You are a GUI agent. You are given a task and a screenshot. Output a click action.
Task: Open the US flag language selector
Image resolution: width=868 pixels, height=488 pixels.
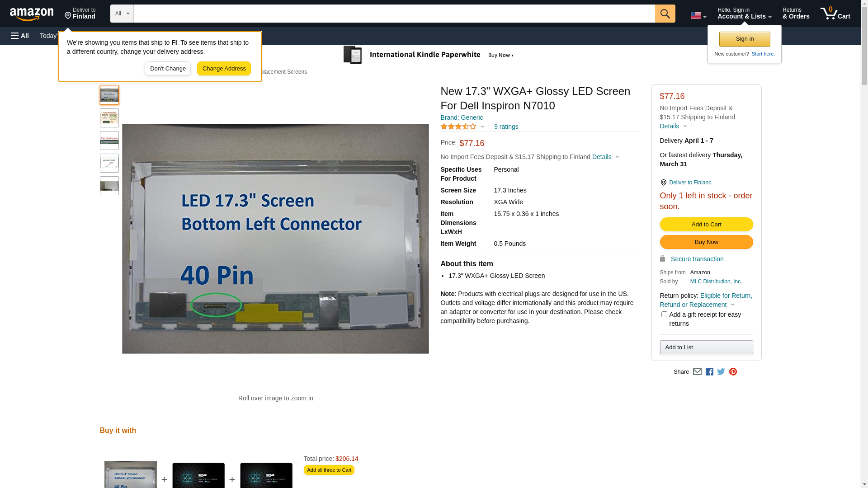click(x=698, y=15)
